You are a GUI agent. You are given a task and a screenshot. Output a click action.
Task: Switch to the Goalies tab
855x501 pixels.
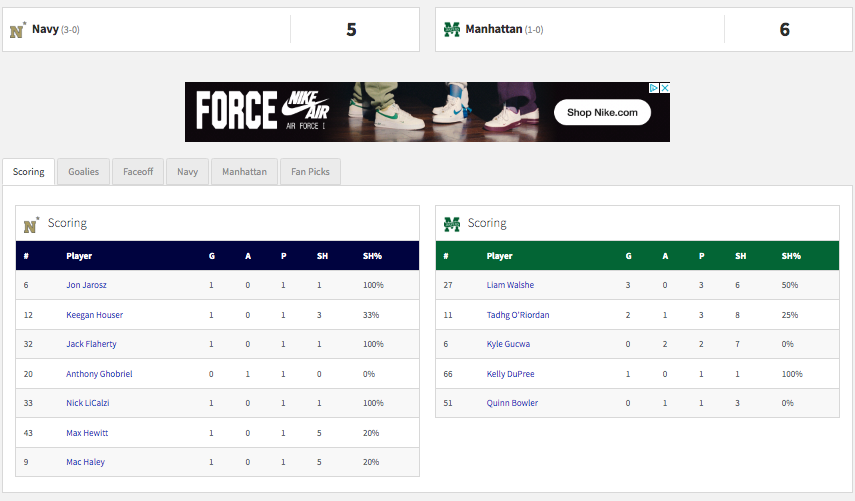(x=83, y=172)
